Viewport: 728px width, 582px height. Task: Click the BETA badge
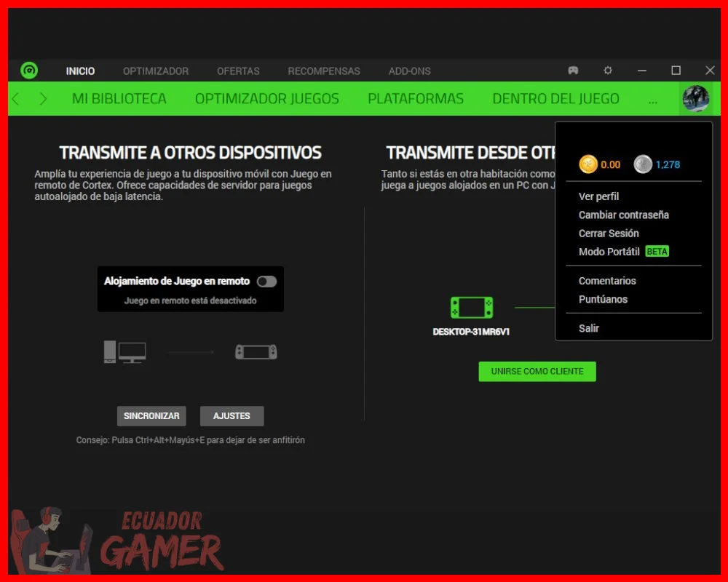click(x=657, y=252)
